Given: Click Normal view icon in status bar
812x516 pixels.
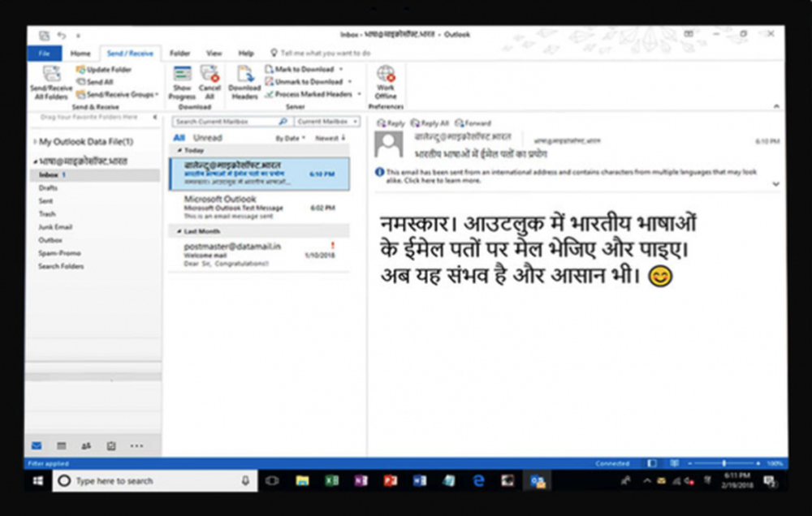Looking at the screenshot, I should point(652,463).
